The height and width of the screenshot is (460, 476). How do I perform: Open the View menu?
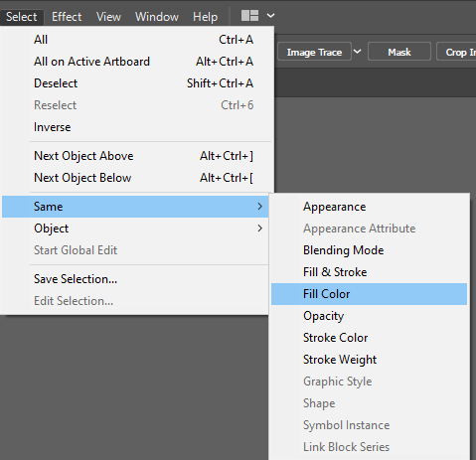coord(108,17)
